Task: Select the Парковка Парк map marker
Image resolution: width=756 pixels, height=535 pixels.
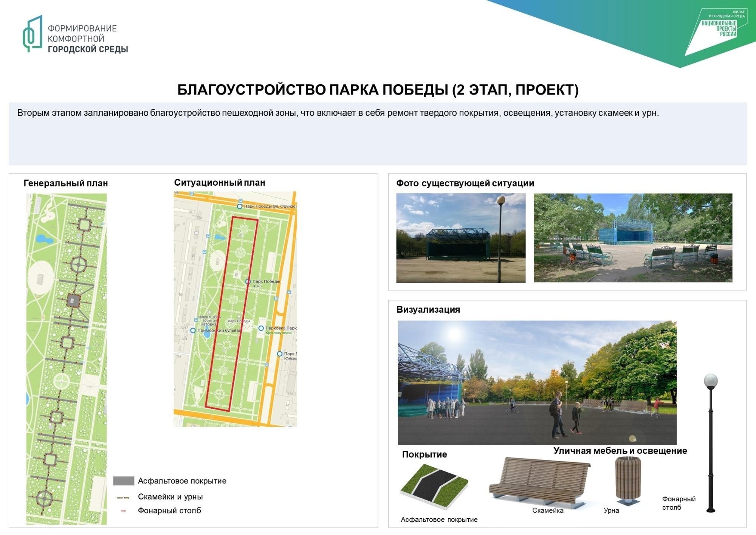Action: click(x=261, y=328)
